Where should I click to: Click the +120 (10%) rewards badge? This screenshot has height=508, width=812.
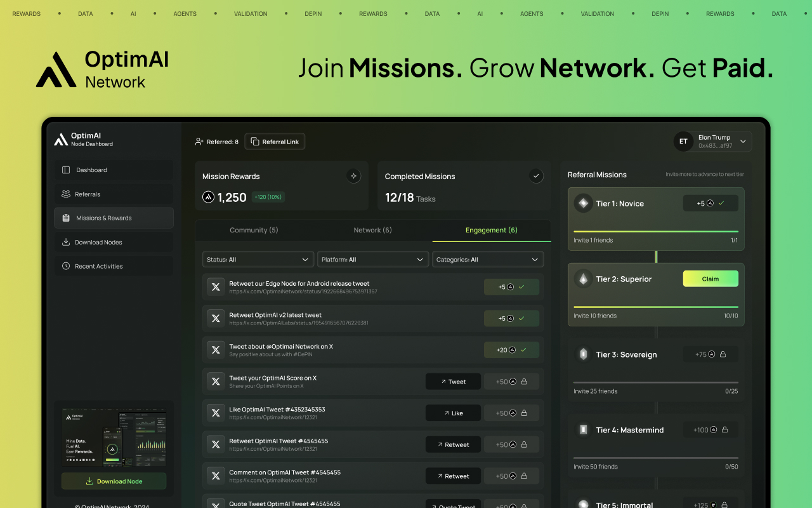268,197
